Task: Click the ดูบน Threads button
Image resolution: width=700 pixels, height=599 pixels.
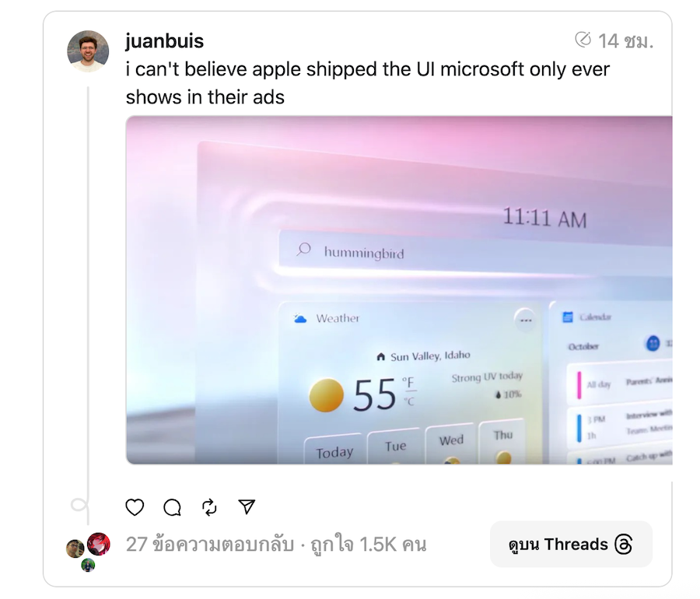Action: click(x=571, y=544)
